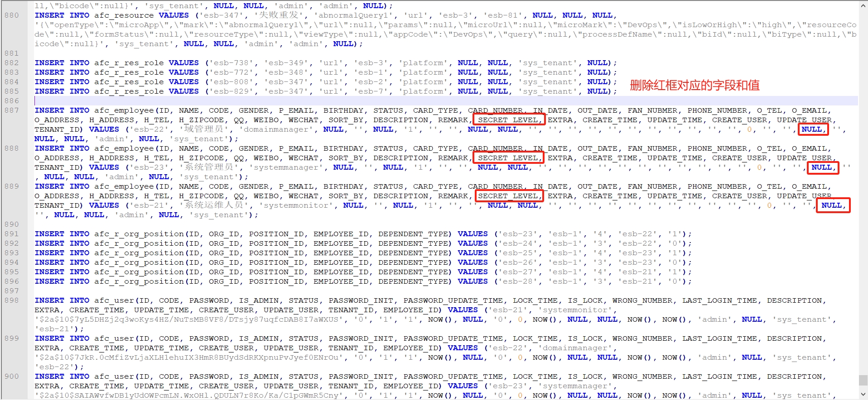This screenshot has width=868, height=400.
Task: Click red-boxed SECRET_LEVEL in line 887
Action: [508, 120]
